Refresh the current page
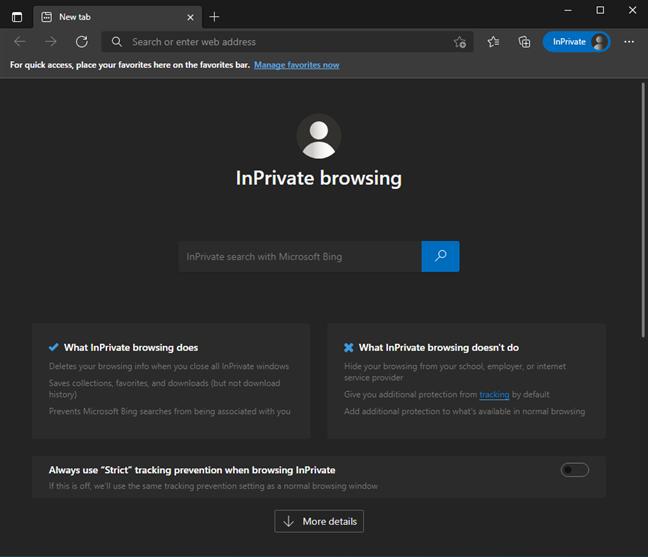648x557 pixels. [x=82, y=42]
